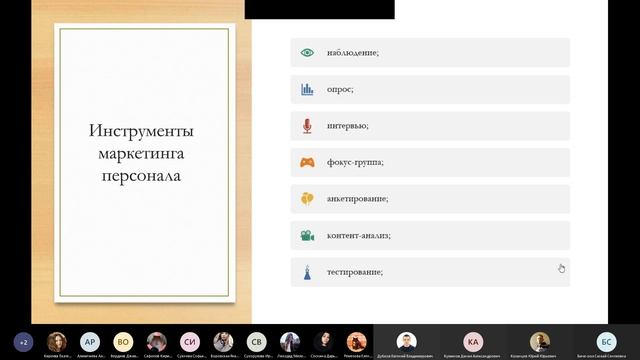This screenshot has width=640, height=360.
Task: Click the контент-анализ list item text
Action: 358,236
